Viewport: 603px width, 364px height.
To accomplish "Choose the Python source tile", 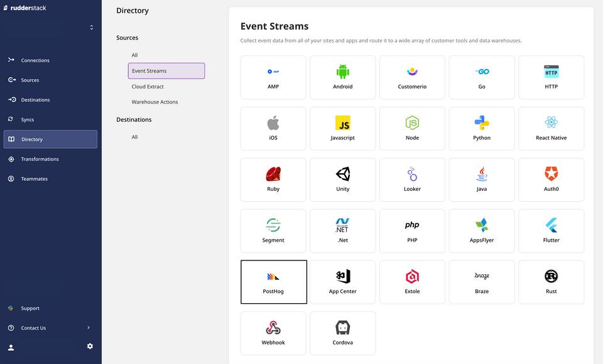I will tap(482, 129).
